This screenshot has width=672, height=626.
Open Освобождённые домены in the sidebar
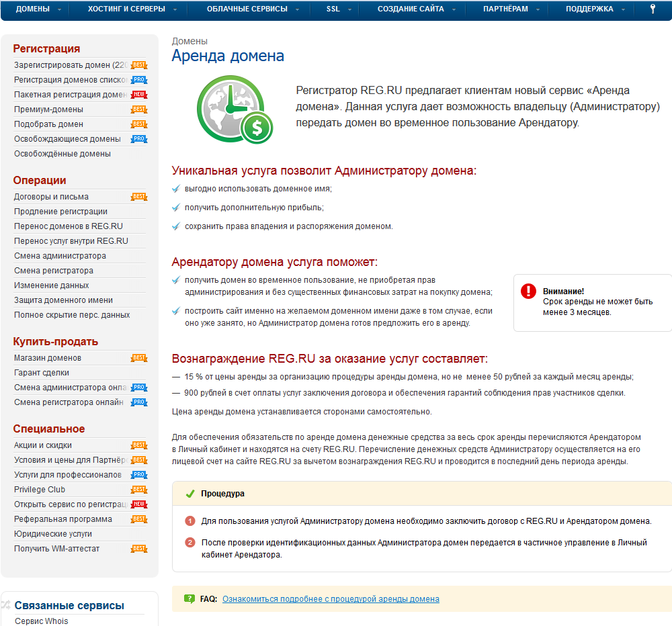tap(62, 154)
